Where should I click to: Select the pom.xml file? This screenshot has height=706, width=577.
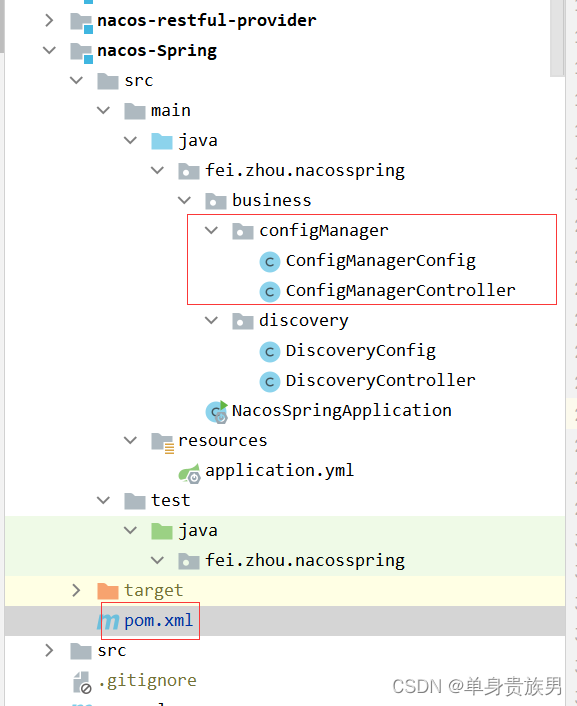[x=158, y=621]
